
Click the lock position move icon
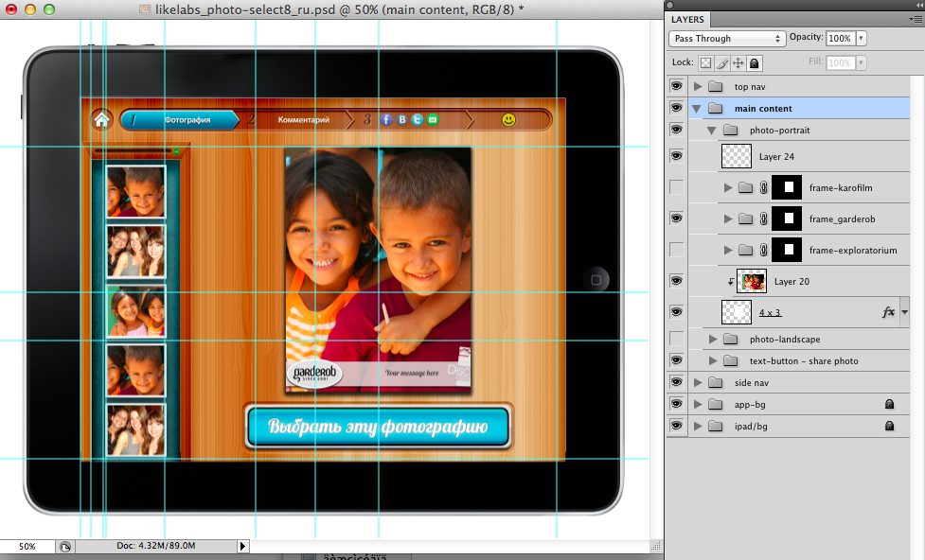coord(738,63)
